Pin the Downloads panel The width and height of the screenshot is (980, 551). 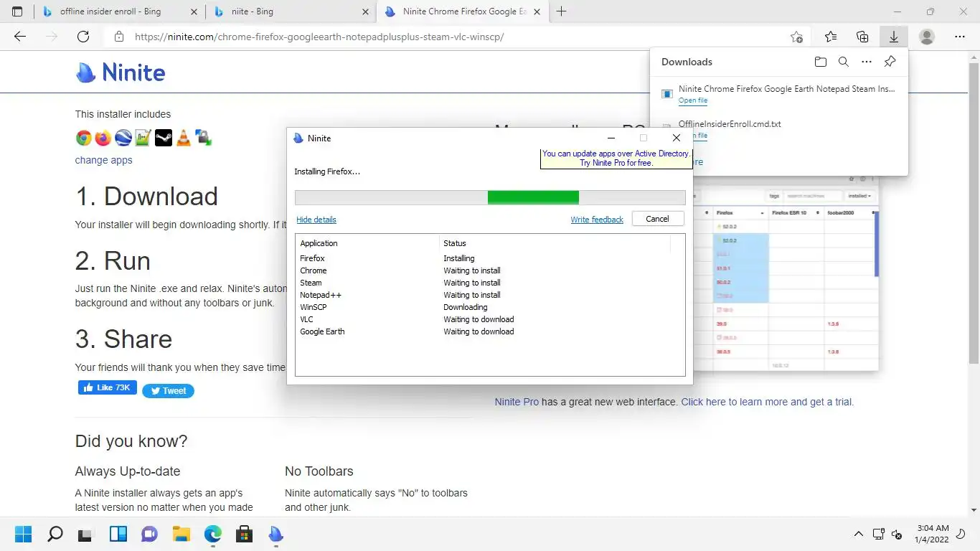click(890, 62)
